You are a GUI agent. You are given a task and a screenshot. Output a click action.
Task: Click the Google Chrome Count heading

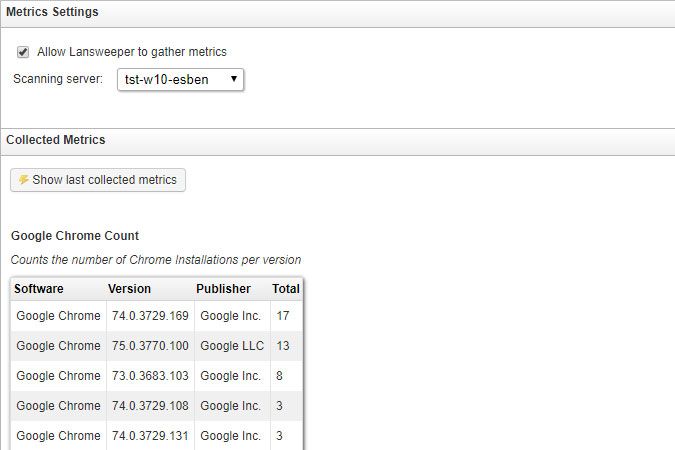coord(75,236)
